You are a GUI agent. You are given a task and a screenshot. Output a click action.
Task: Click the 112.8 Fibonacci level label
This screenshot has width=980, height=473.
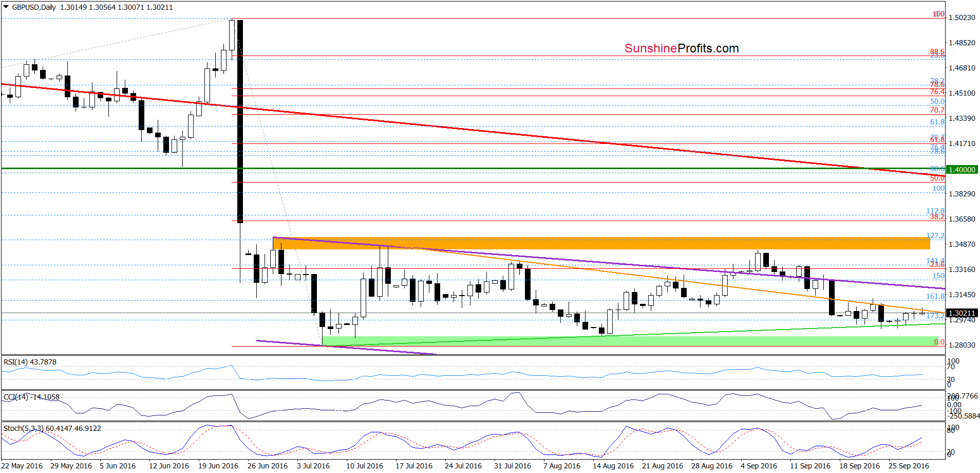(935, 211)
